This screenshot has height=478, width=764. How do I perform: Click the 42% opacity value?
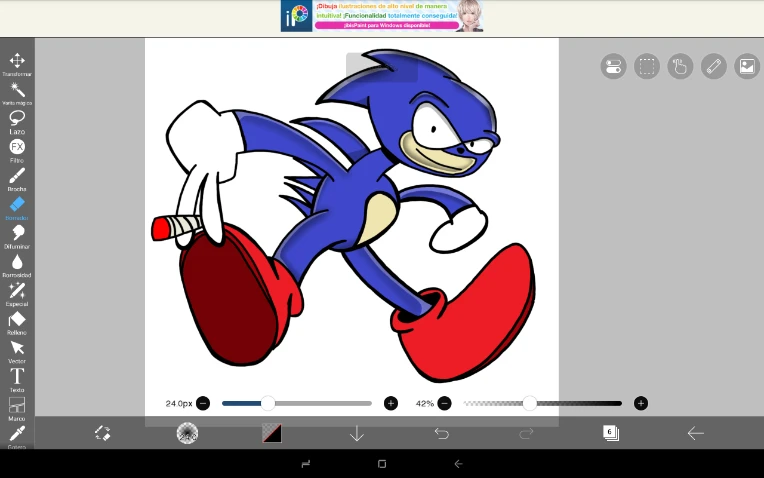(x=424, y=403)
